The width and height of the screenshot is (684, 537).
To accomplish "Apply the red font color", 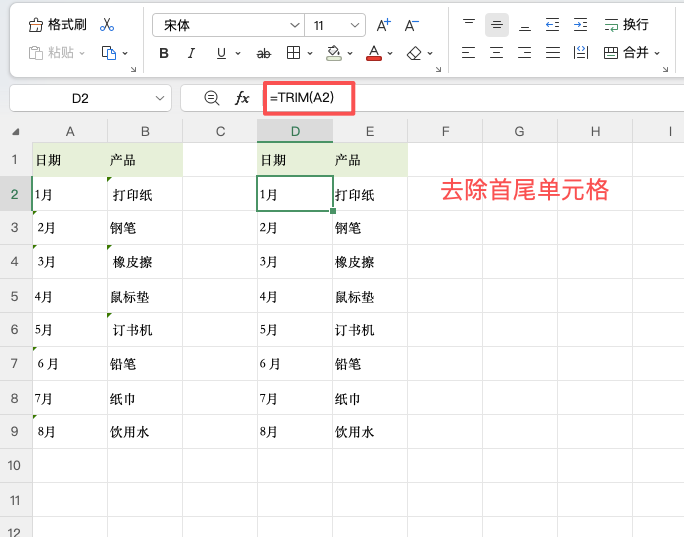I will [x=374, y=53].
